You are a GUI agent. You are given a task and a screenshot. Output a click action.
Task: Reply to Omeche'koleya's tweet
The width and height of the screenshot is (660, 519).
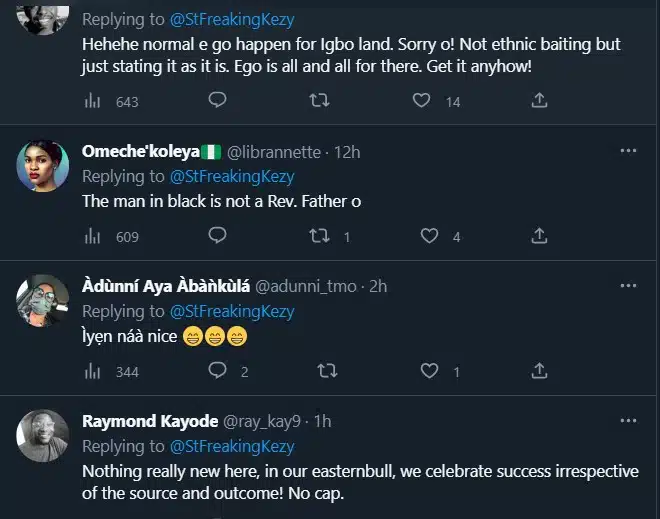(x=217, y=236)
